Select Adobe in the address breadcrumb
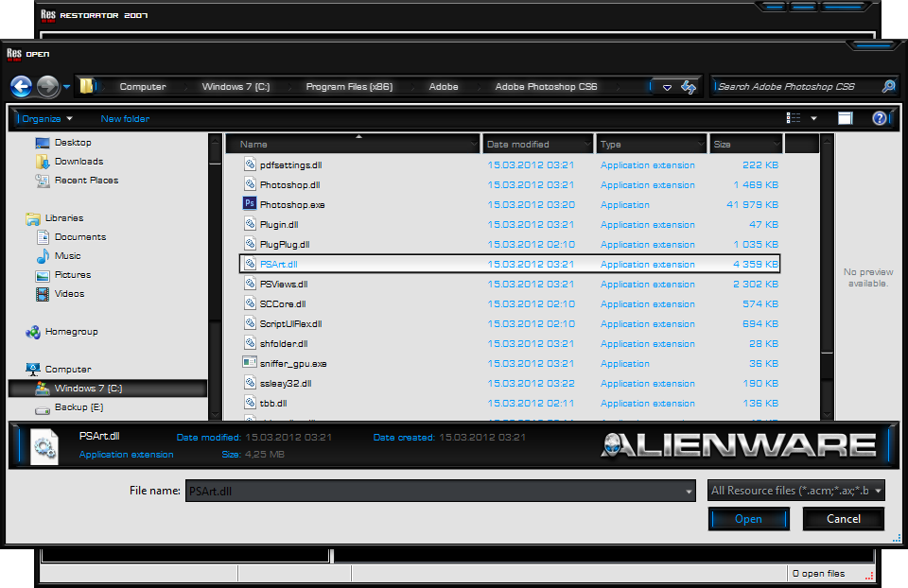This screenshot has height=588, width=908. [444, 87]
